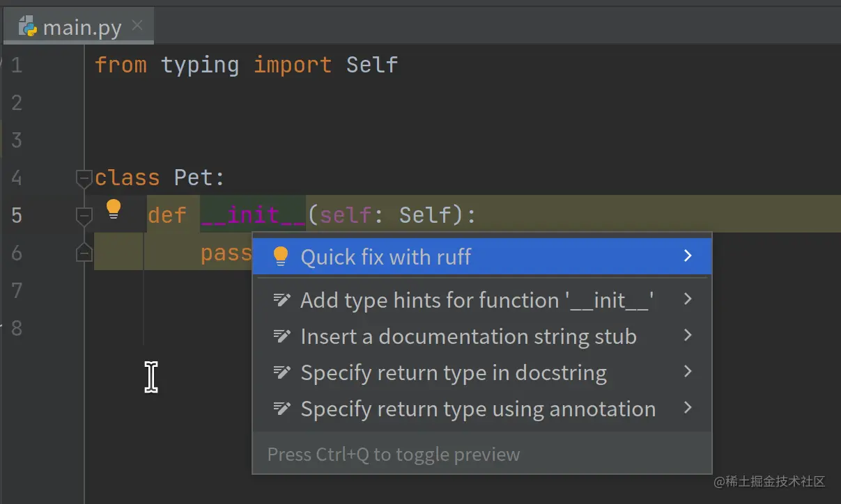Click the 'import' keyword on line 1

(293, 65)
